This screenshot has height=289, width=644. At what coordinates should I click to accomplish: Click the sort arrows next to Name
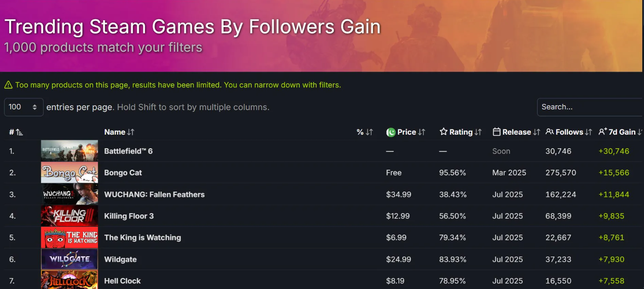pyautogui.click(x=131, y=132)
